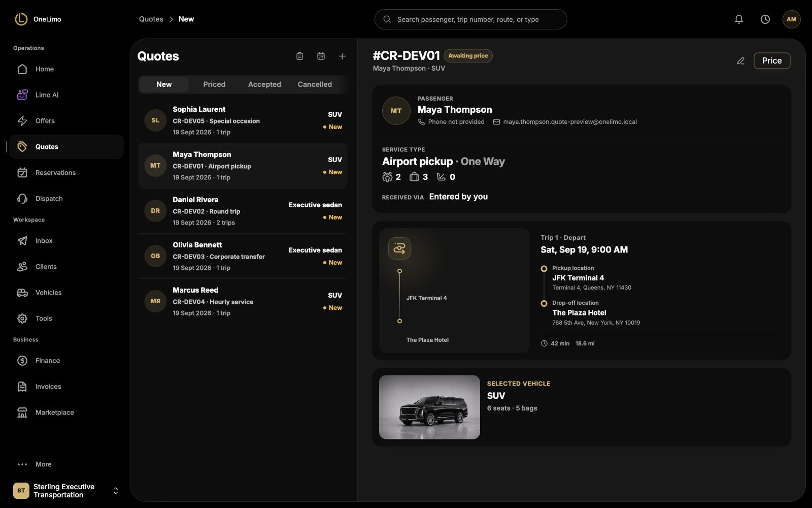
Task: Go to Clients page
Action: [66, 267]
